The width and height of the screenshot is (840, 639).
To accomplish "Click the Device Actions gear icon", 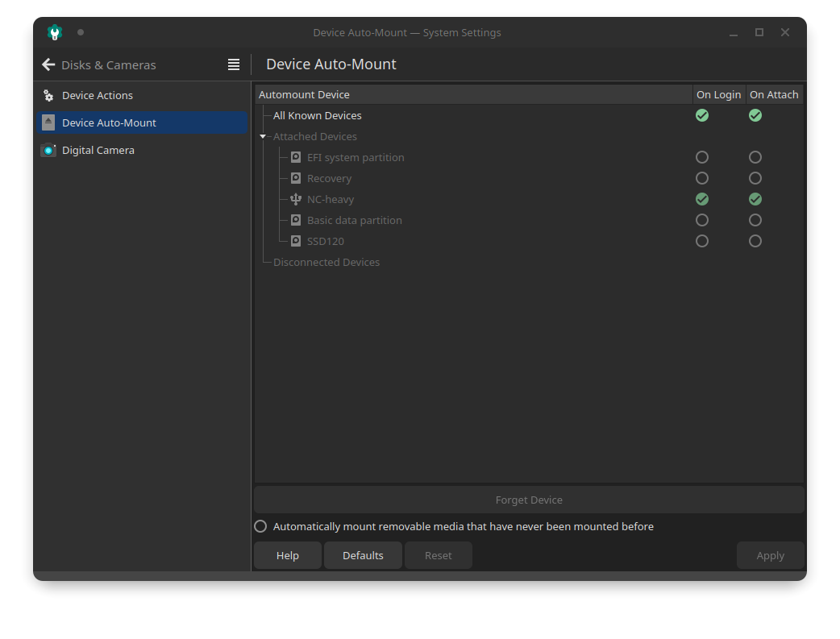I will tap(48, 95).
